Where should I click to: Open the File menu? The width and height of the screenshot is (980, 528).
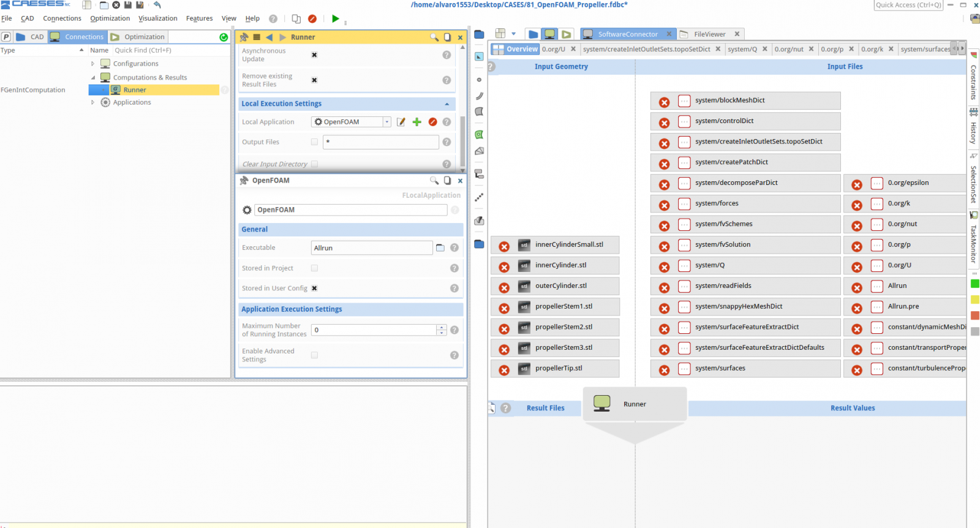click(x=7, y=18)
